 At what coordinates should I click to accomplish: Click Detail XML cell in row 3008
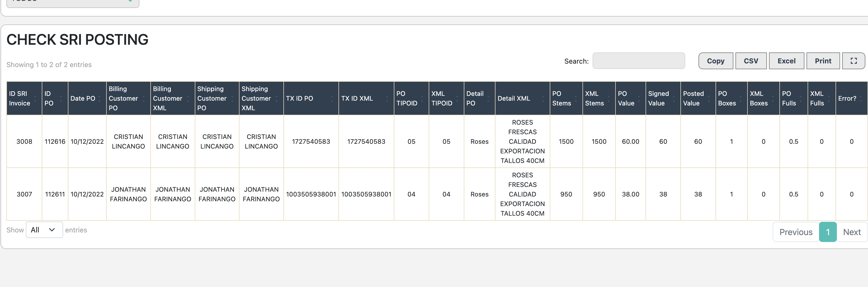[523, 141]
